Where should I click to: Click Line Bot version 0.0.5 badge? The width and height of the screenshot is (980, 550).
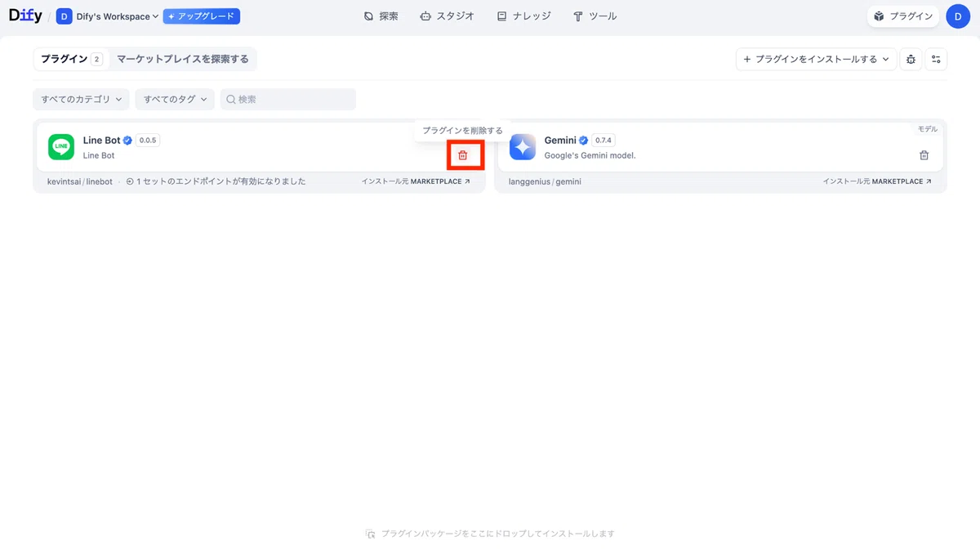[x=148, y=141]
